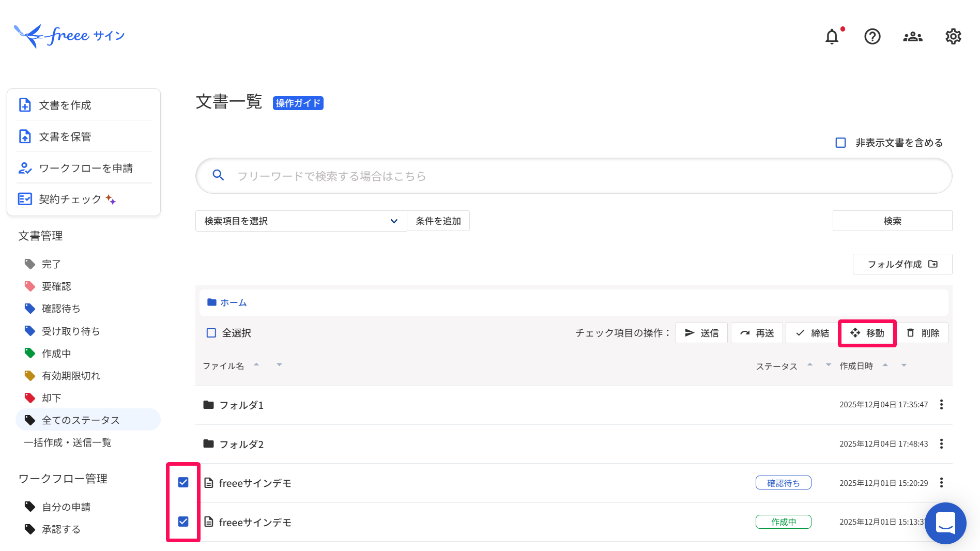Image resolution: width=980 pixels, height=551 pixels.
Task: Open the more menu for フォルダ1
Action: (941, 405)
